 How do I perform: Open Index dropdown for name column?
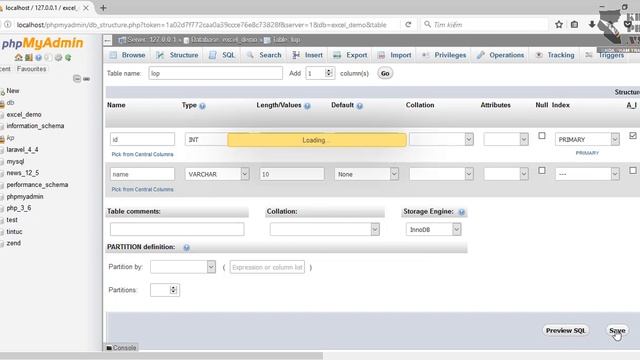click(x=587, y=174)
